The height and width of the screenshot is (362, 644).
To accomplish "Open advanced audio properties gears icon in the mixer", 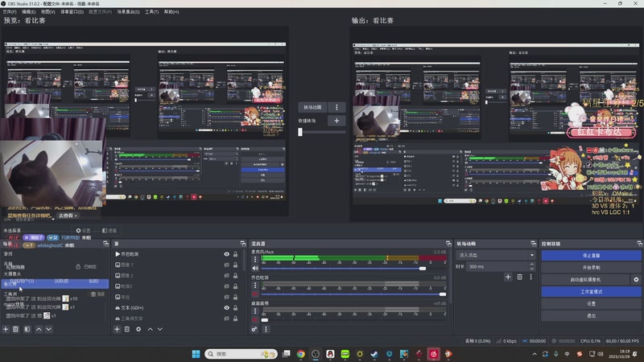I will 254,329.
